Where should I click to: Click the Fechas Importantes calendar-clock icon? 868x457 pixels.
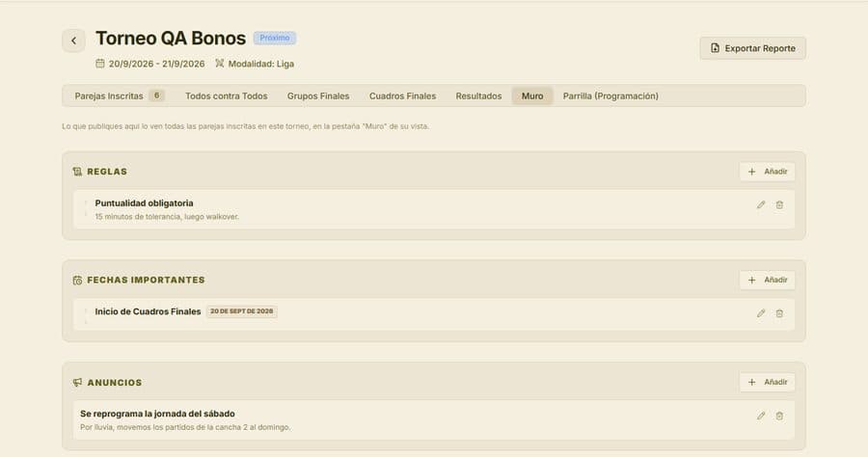pyautogui.click(x=77, y=280)
